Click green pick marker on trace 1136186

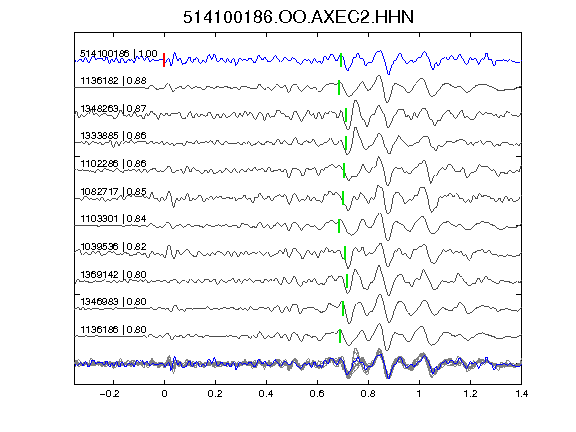point(340,336)
